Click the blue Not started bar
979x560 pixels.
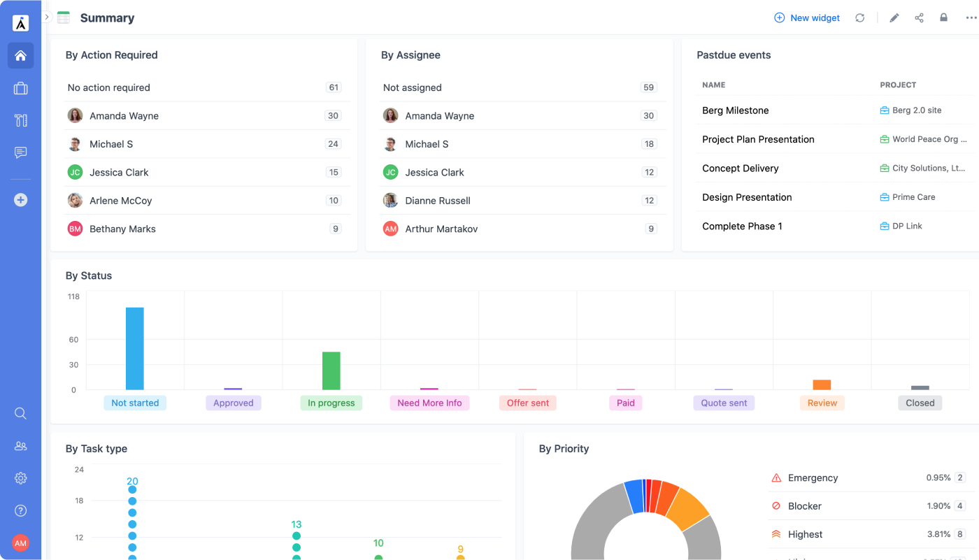pos(135,349)
